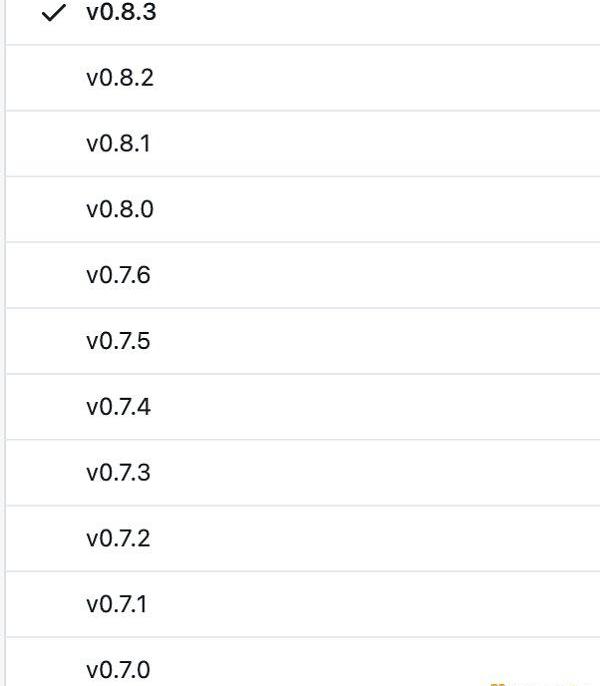Select v0.7.6 in the version list
The height and width of the screenshot is (686, 600).
click(119, 275)
